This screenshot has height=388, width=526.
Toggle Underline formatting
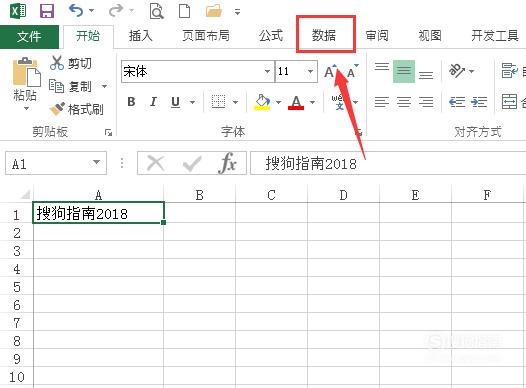pyautogui.click(x=175, y=102)
